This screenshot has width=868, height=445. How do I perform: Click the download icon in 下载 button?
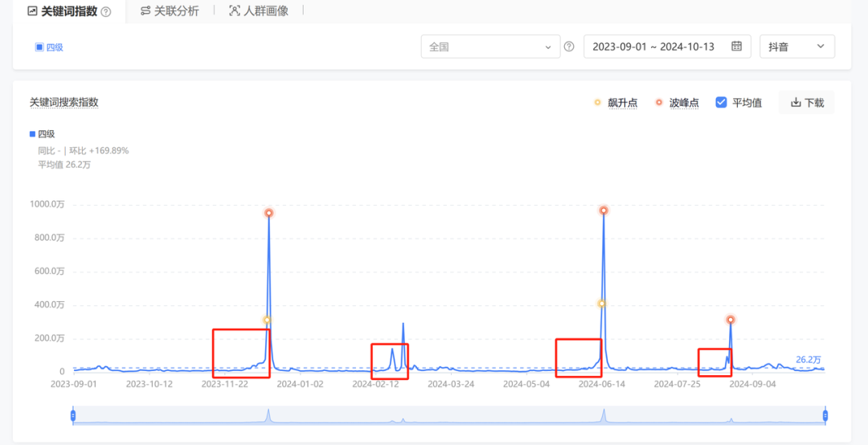796,103
